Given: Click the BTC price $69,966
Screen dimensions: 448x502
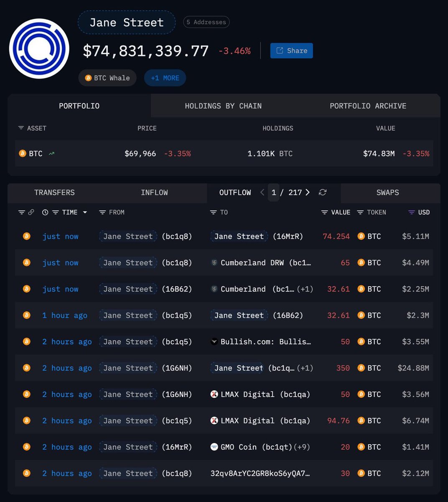Looking at the screenshot, I should pos(140,154).
